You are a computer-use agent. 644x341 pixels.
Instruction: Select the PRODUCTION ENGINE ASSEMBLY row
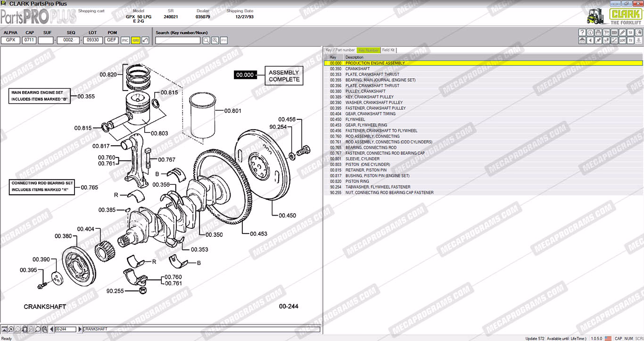coord(483,63)
